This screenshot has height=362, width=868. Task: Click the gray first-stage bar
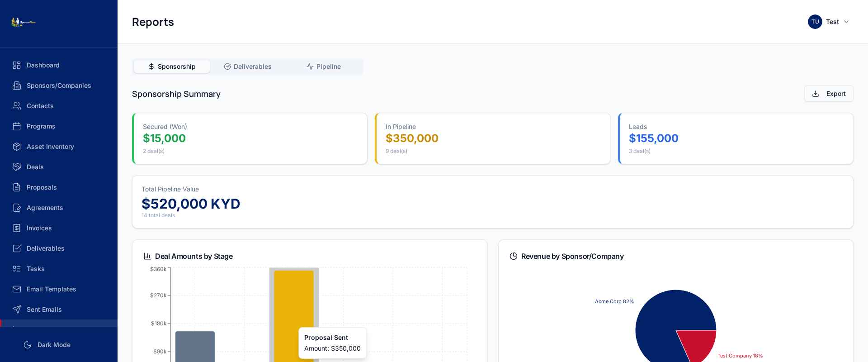pos(195,347)
